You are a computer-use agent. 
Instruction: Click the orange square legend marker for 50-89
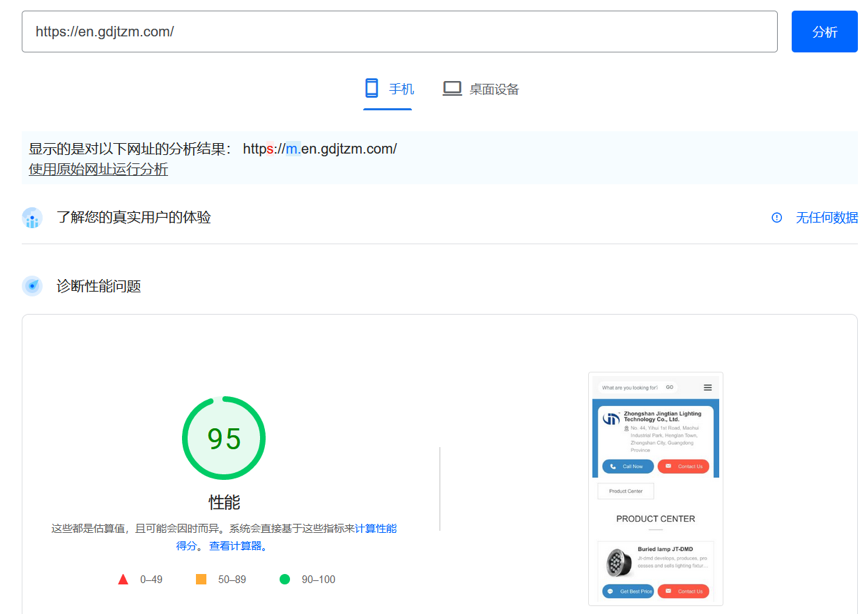click(x=201, y=578)
